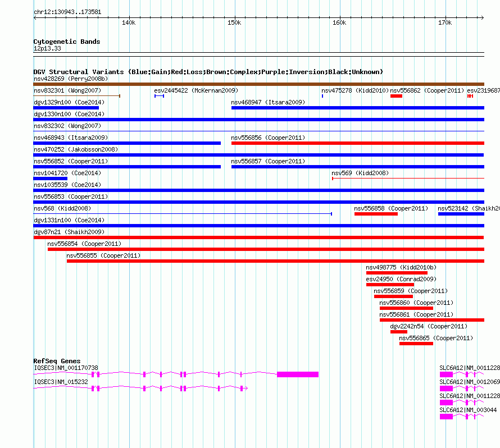Click dgv1331n100 (Coe2014) label

[69, 220]
